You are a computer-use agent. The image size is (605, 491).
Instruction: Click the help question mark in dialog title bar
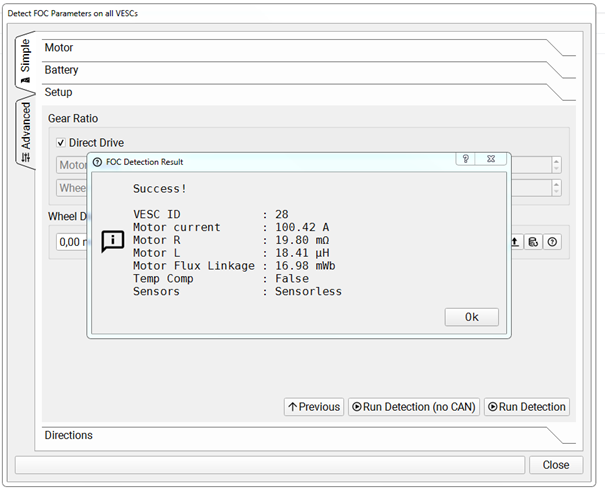coord(466,159)
